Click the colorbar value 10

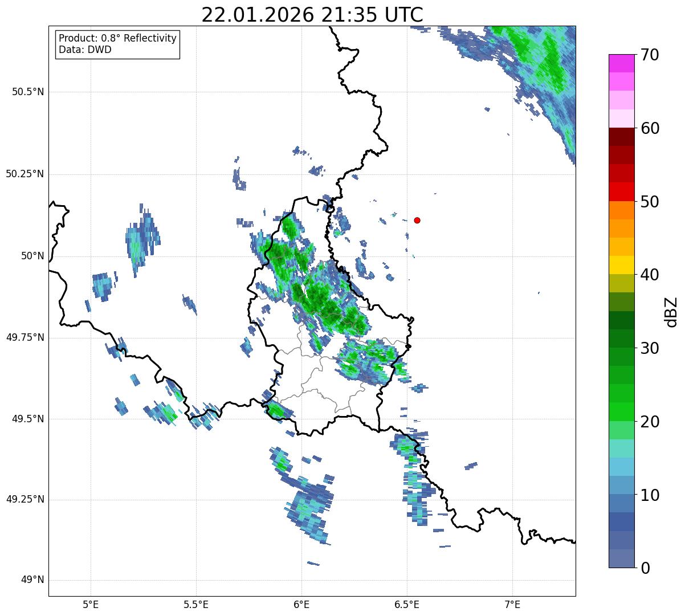point(649,495)
